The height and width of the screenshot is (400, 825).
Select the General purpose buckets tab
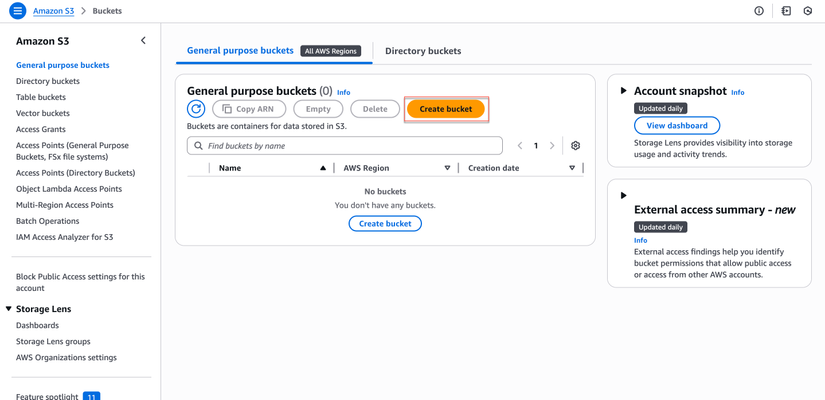[x=240, y=50]
